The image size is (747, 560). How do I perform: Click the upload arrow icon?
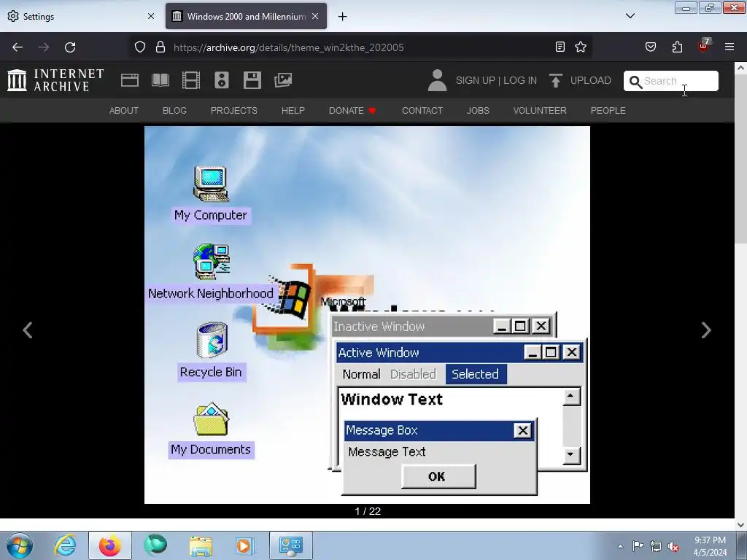[555, 80]
